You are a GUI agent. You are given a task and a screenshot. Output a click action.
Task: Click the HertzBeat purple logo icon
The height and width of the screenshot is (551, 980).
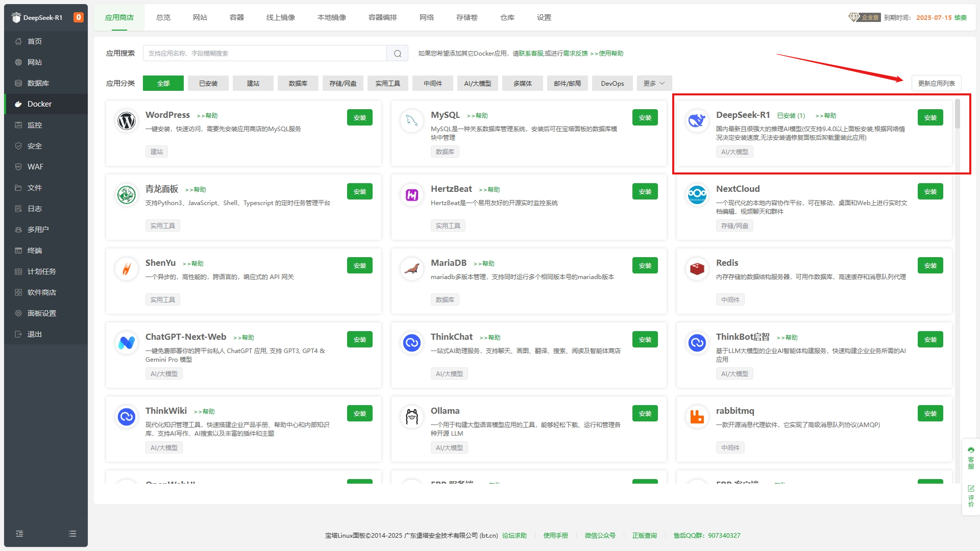[412, 195]
